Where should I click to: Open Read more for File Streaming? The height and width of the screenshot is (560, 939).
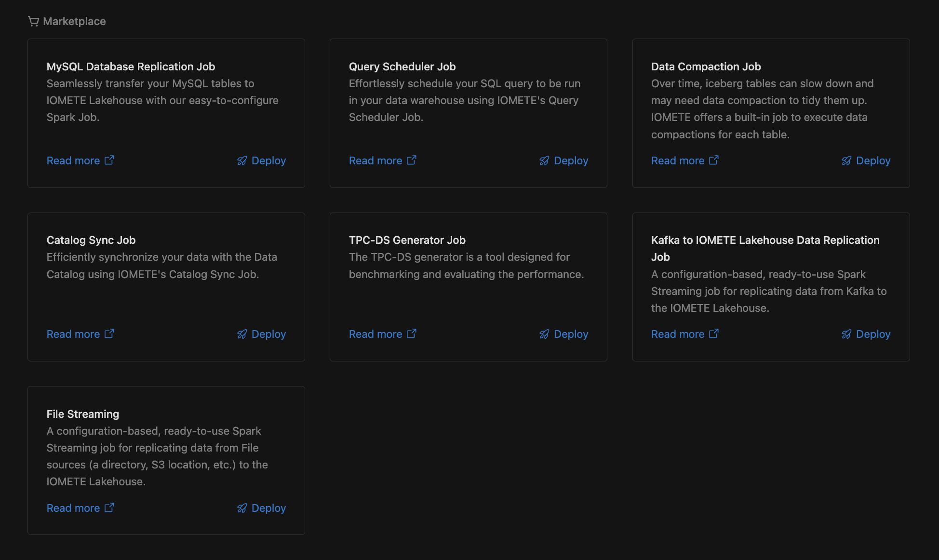click(x=80, y=508)
